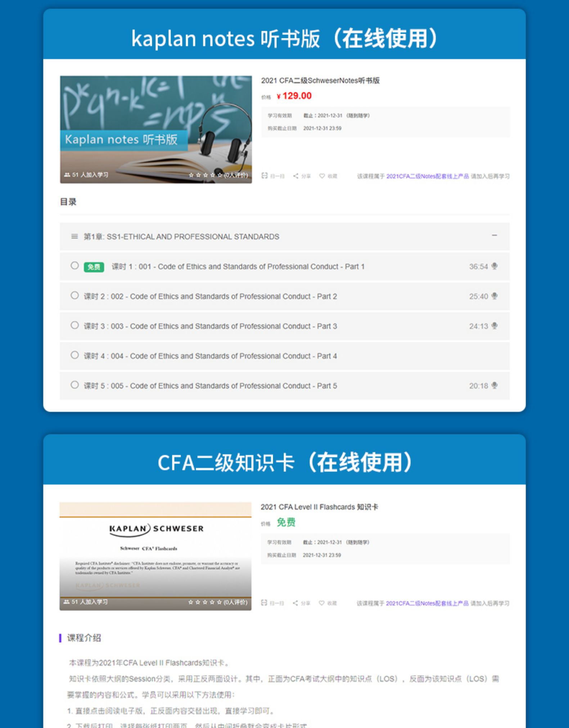Click the green 免费 price on the Flashcards course
The height and width of the screenshot is (728, 569).
286,523
